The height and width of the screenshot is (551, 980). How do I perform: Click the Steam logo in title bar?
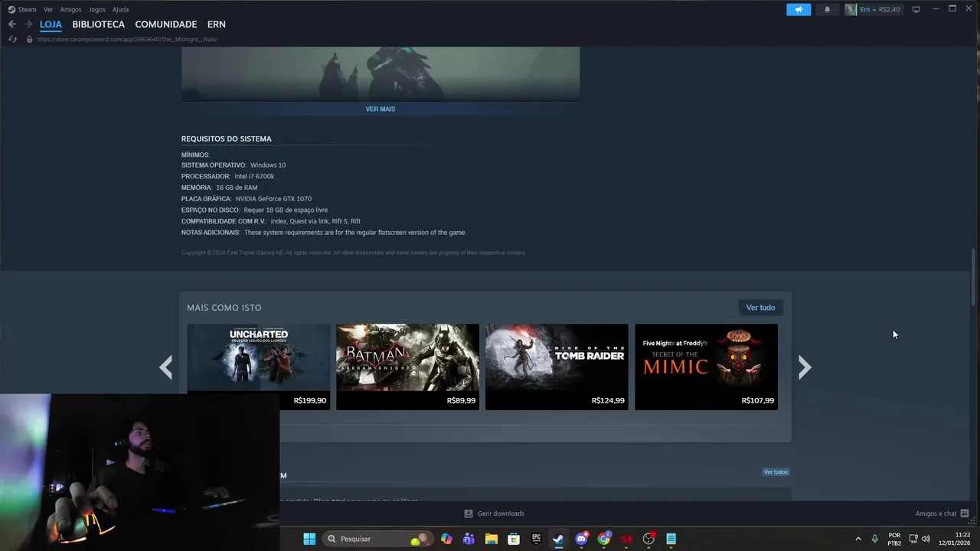[x=11, y=9]
